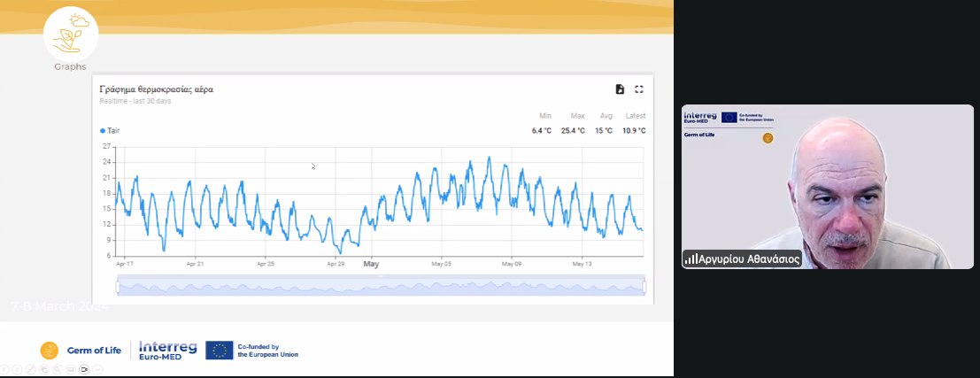Export chart data with the file icon
This screenshot has width=980, height=378.
point(620,89)
